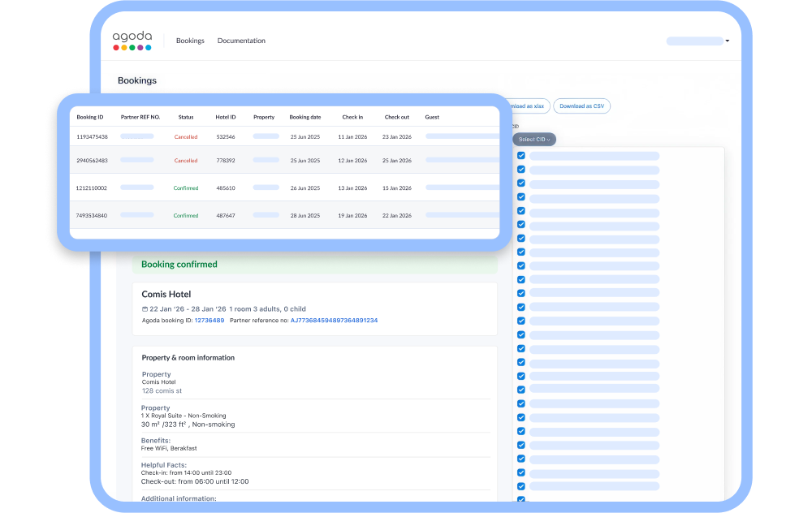Image resolution: width=812 pixels, height=513 pixels.
Task: Click the Guest column header
Action: (x=432, y=117)
